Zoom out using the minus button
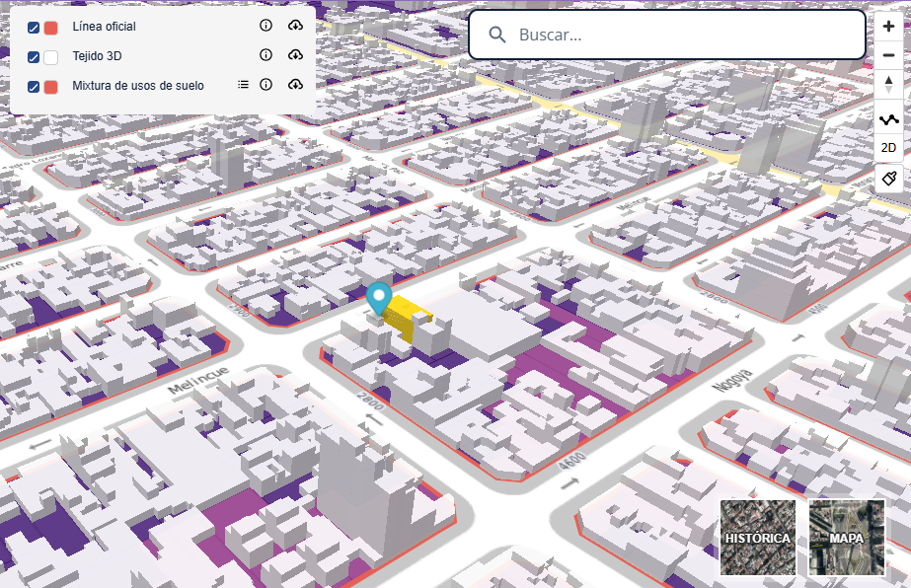The height and width of the screenshot is (588, 911). pyautogui.click(x=888, y=55)
